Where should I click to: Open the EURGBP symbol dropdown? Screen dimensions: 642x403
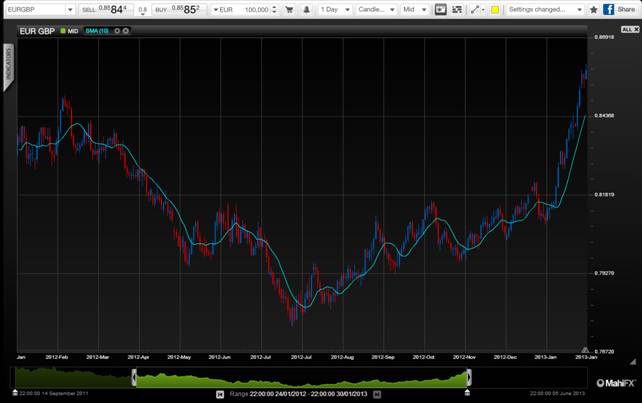click(x=37, y=9)
